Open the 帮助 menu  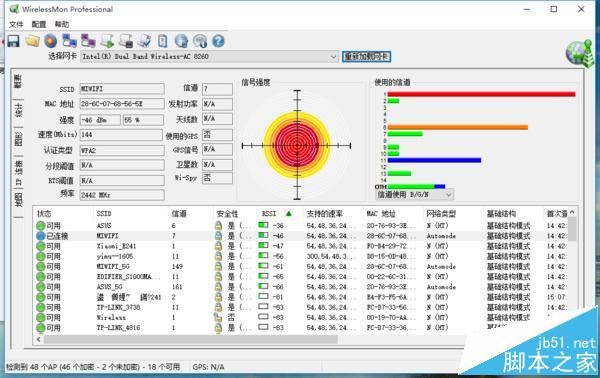pyautogui.click(x=62, y=24)
